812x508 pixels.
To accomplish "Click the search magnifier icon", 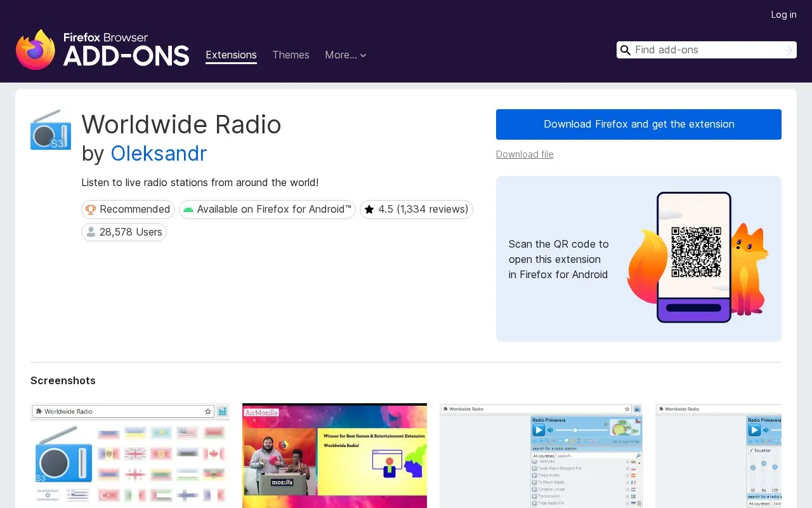I will 625,50.
